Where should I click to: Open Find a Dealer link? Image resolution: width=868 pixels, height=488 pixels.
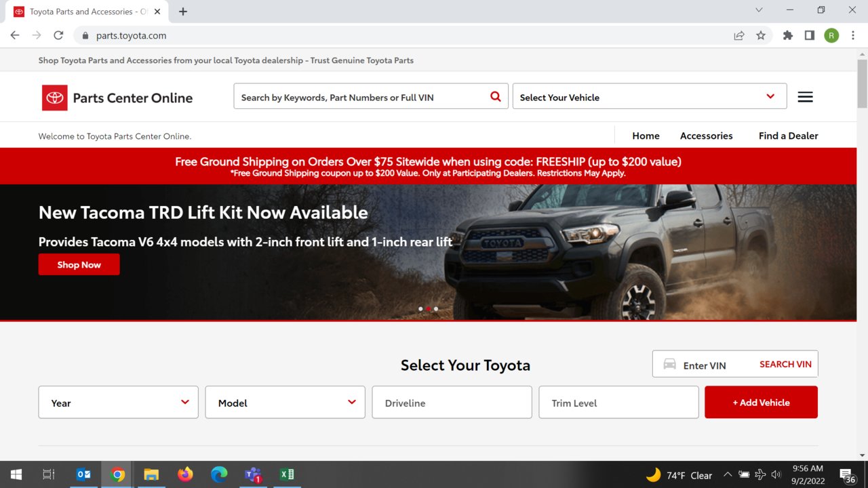tap(789, 136)
